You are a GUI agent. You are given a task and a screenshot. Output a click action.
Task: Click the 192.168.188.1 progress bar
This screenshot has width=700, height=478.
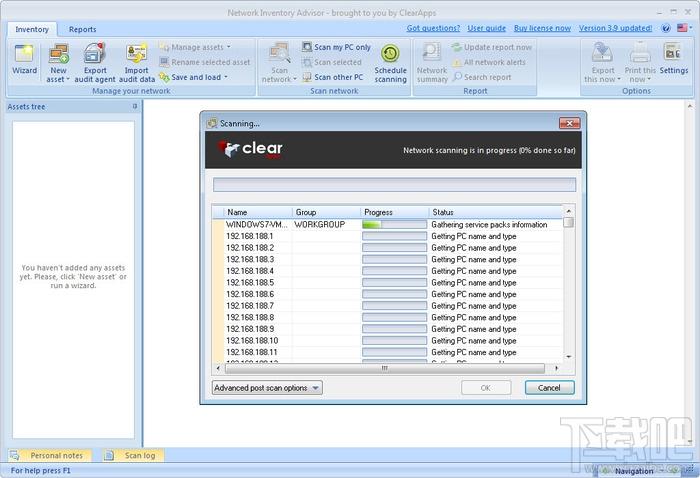pyautogui.click(x=394, y=236)
